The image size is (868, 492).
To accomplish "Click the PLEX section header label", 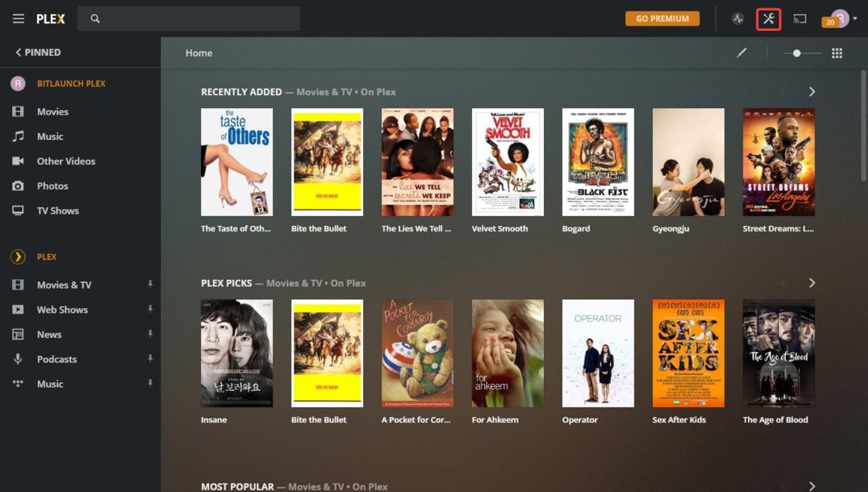I will (x=46, y=257).
